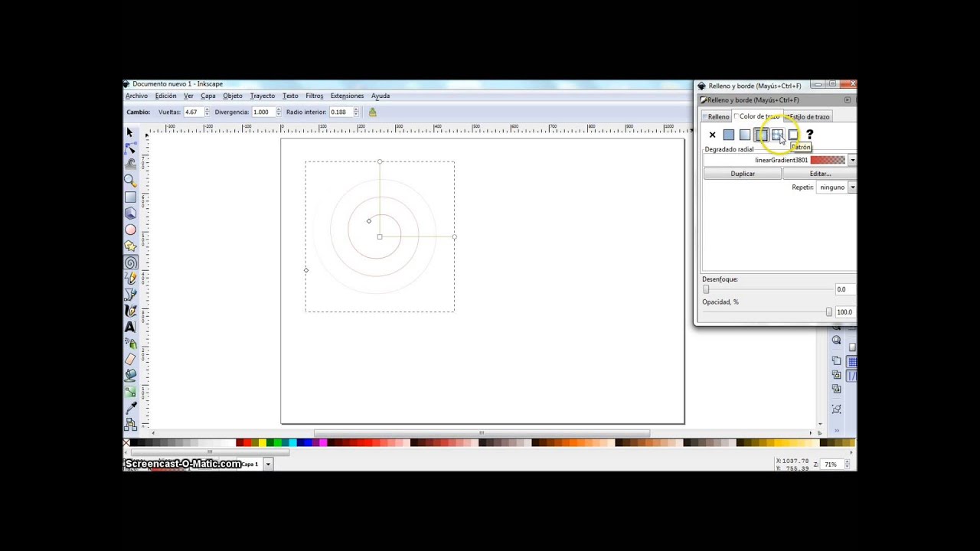Select the 3D Box tool

(130, 213)
